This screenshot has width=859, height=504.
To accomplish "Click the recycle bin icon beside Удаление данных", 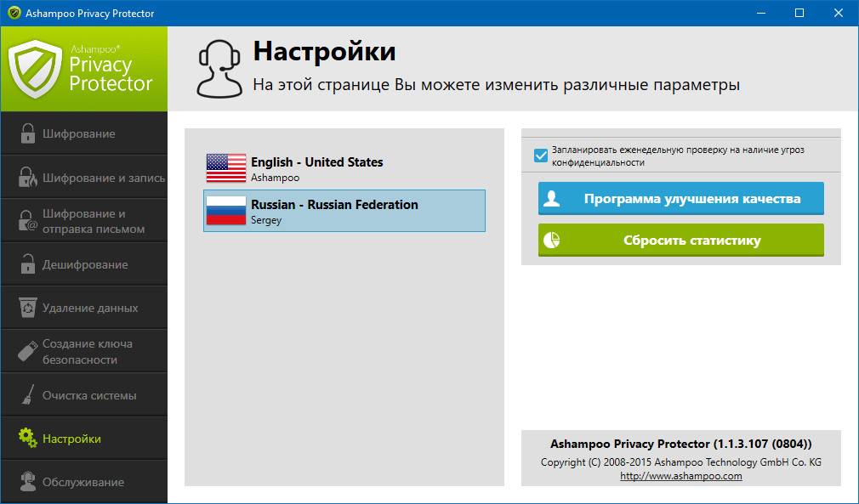I will click(x=28, y=308).
